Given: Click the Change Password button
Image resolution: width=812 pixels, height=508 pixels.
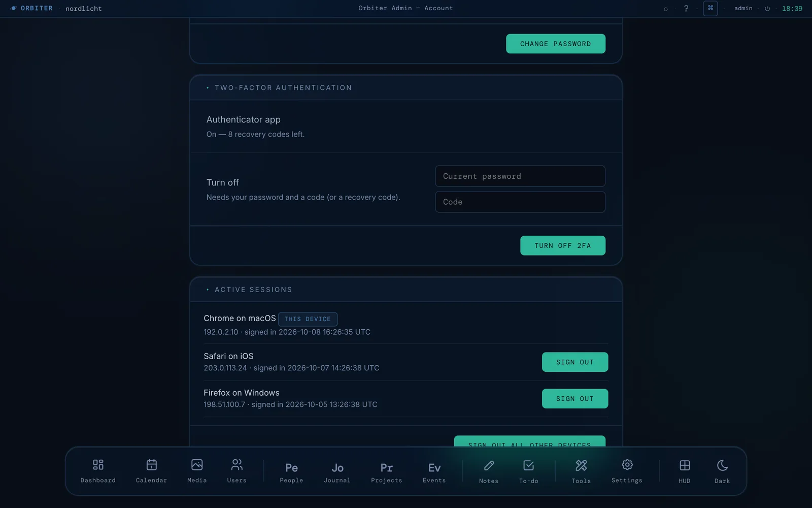Looking at the screenshot, I should [x=556, y=44].
